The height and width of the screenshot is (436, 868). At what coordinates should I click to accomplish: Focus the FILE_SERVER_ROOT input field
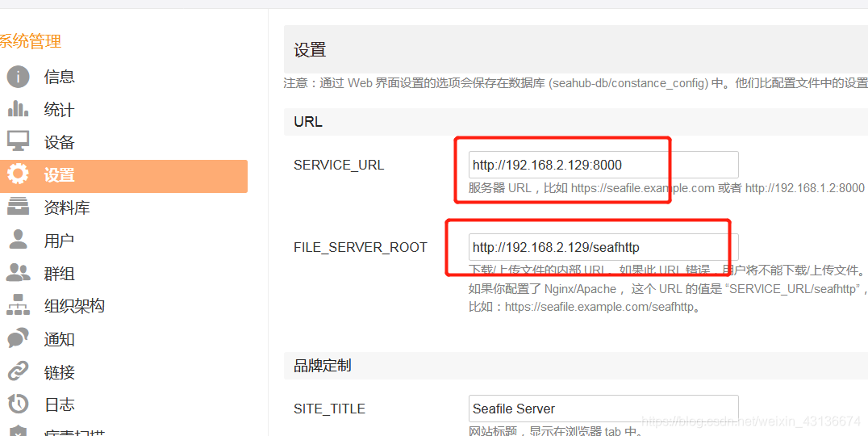pyautogui.click(x=603, y=247)
